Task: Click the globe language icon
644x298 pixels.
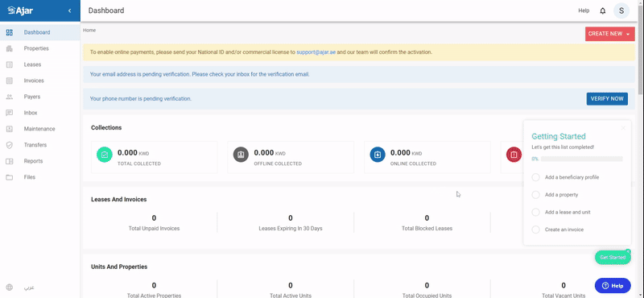Action: [10, 288]
